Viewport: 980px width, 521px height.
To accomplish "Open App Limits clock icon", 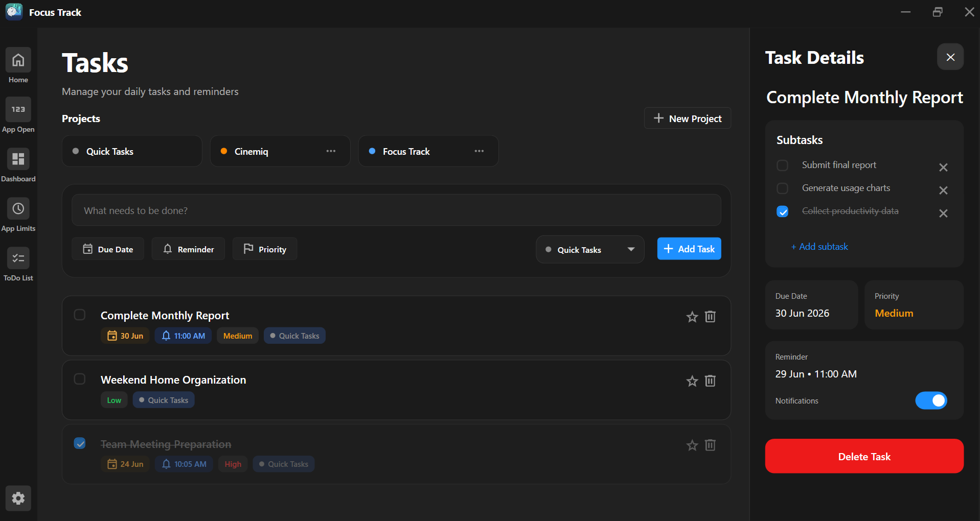I will coord(18,208).
